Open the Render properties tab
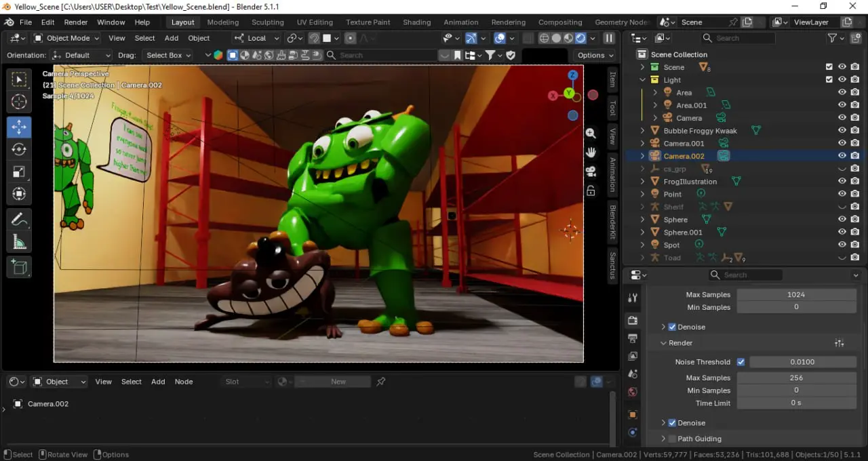 (x=633, y=320)
